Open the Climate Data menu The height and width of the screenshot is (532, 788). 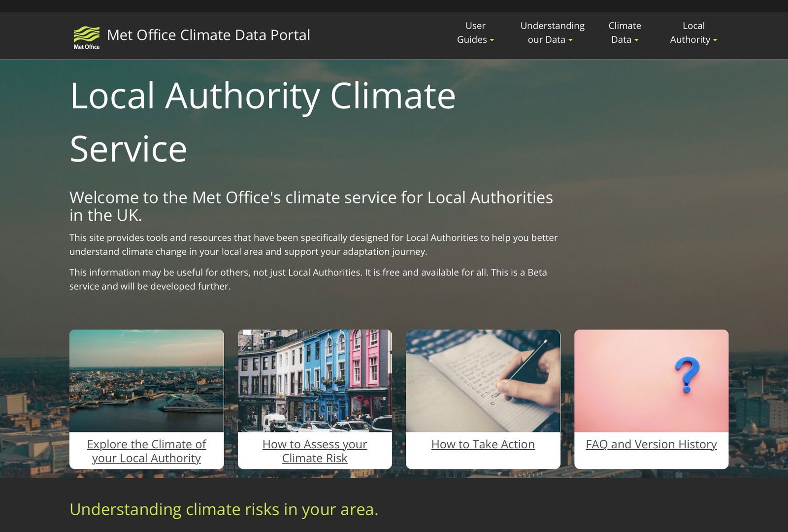pos(624,33)
